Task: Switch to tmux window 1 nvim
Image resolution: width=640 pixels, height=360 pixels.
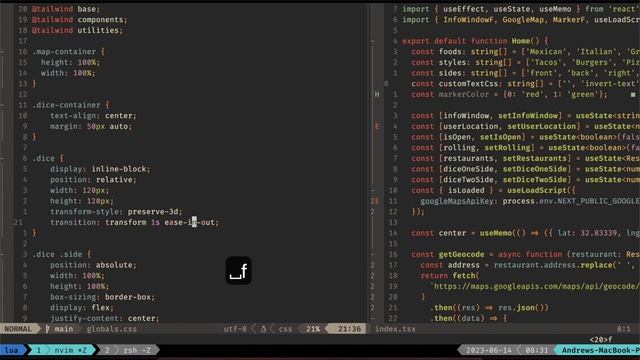Action: tap(61, 350)
